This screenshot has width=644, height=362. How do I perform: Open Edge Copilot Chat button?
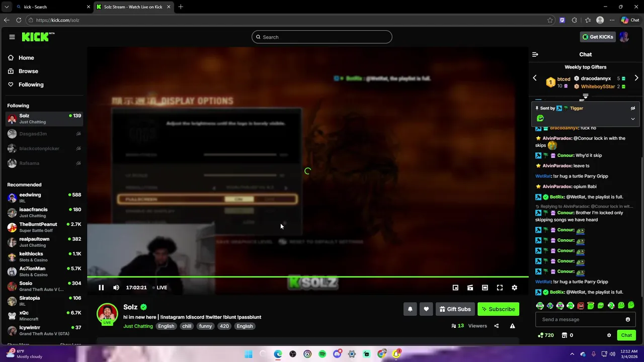(630, 20)
